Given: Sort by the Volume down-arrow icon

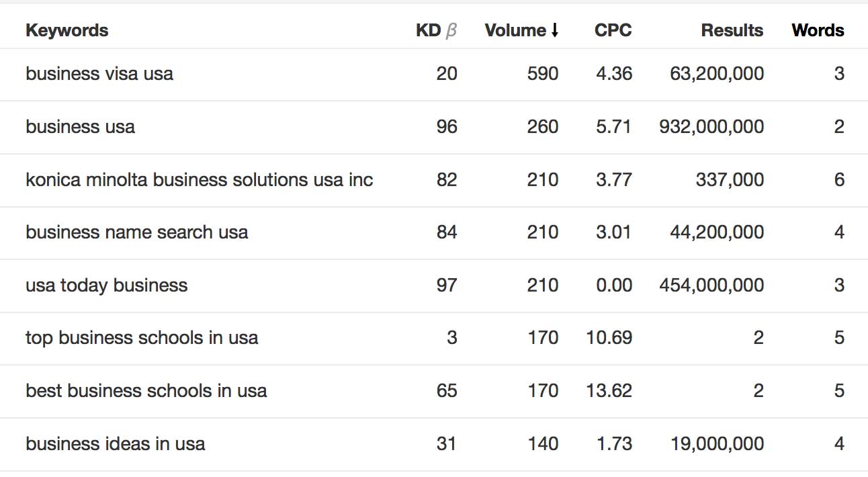Looking at the screenshot, I should click(554, 30).
